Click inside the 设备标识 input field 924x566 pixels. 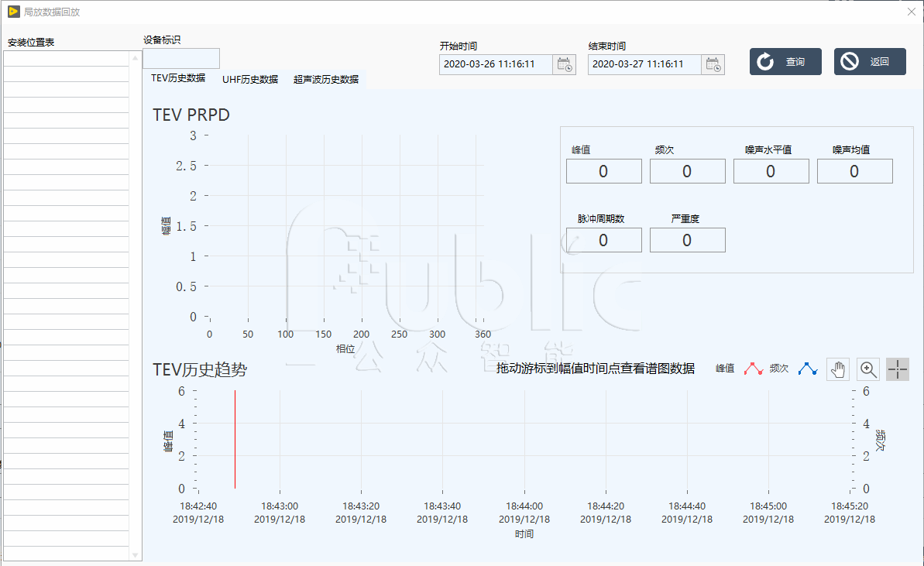(x=180, y=58)
